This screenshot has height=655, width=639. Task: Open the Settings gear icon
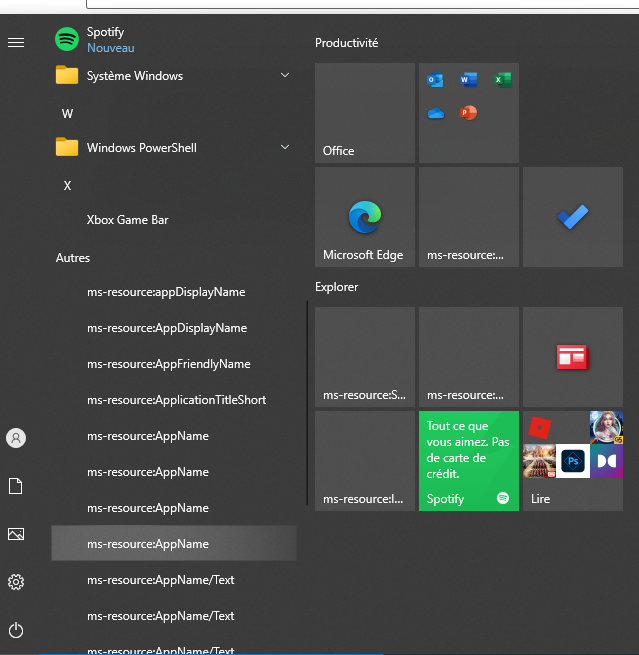click(x=16, y=582)
